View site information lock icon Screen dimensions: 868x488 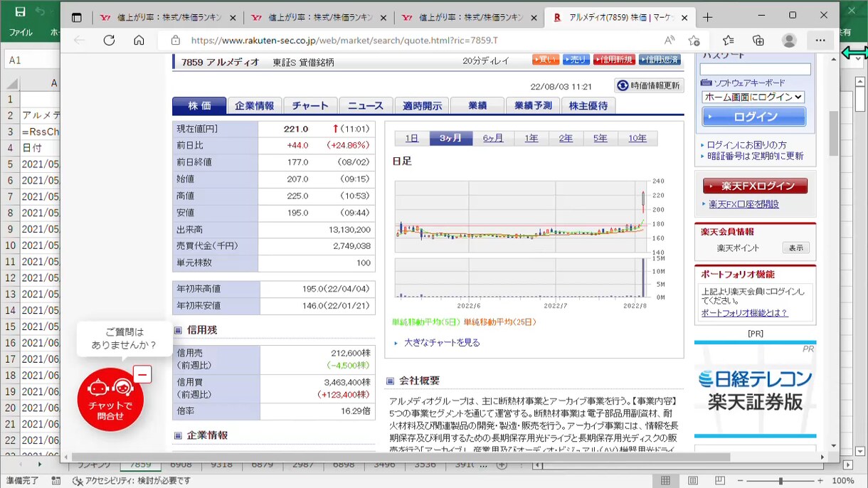(176, 41)
